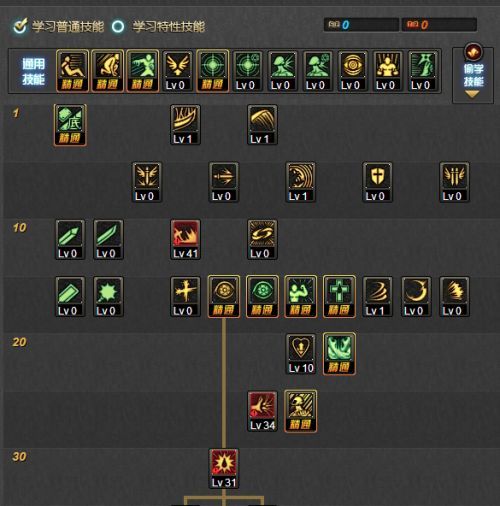Screen dimensions: 500x506
Task: Click the orange TP points counter
Action: 439,25
